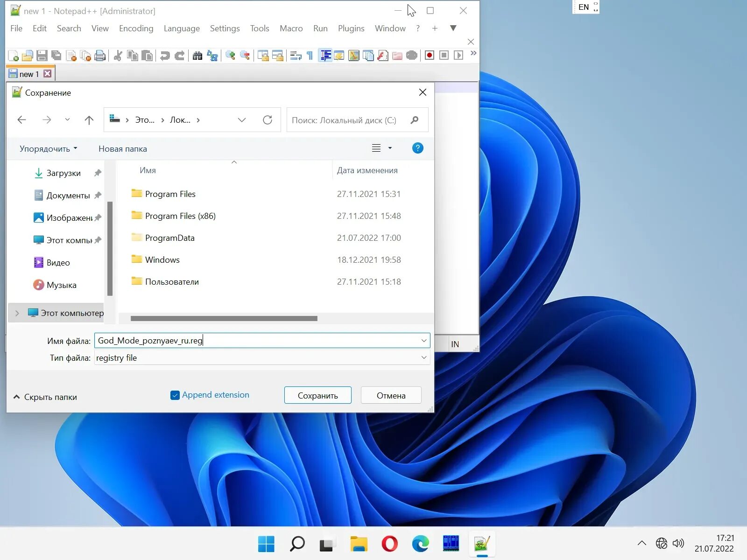Image resolution: width=747 pixels, height=560 pixels.
Task: Click the Redo toolbar icon
Action: pyautogui.click(x=179, y=56)
